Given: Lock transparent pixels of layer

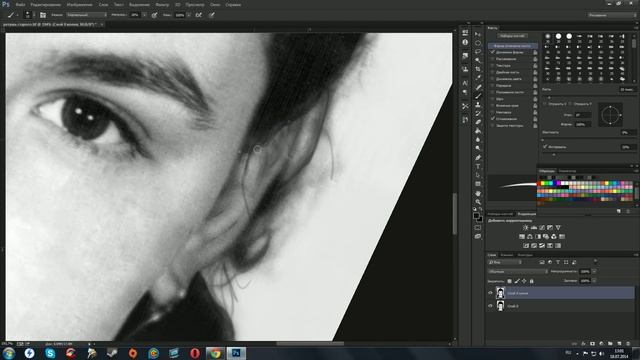Looking at the screenshot, I should [509, 281].
